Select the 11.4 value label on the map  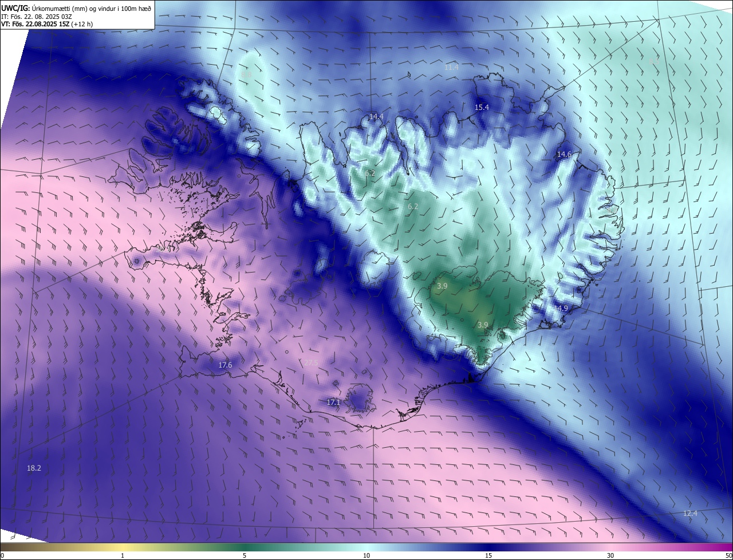(451, 68)
